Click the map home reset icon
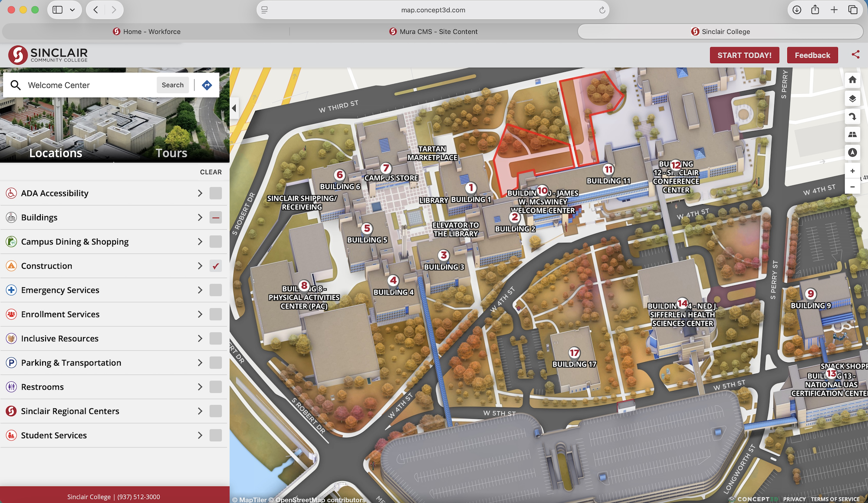Viewport: 868px width, 503px height. pos(852,79)
